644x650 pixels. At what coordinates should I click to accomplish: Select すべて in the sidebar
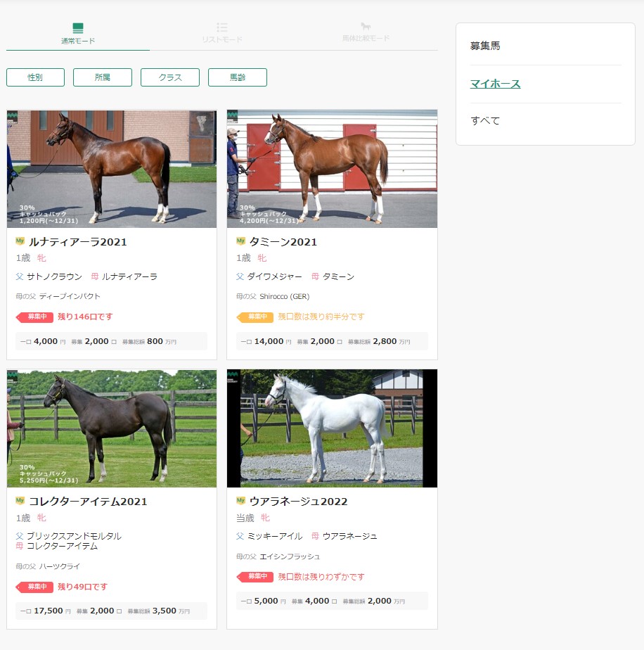click(485, 120)
